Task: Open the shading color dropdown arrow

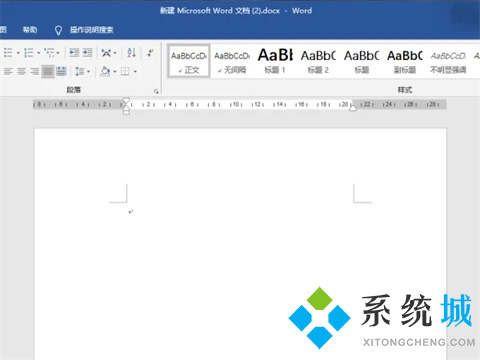Action: [x=115, y=71]
